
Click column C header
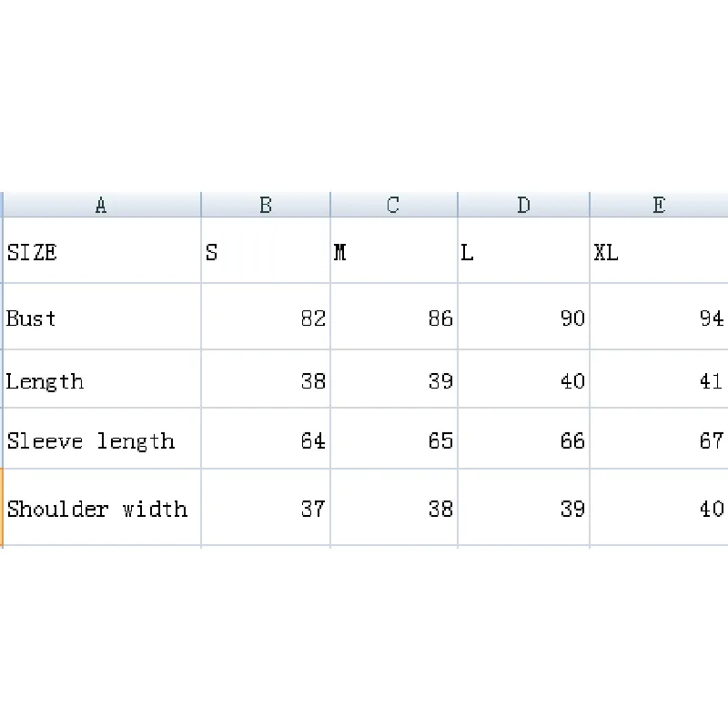coord(393,206)
